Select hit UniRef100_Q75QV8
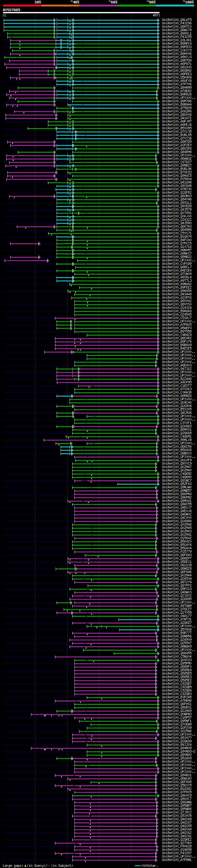The width and height of the screenshot is (197, 868). pos(177,108)
